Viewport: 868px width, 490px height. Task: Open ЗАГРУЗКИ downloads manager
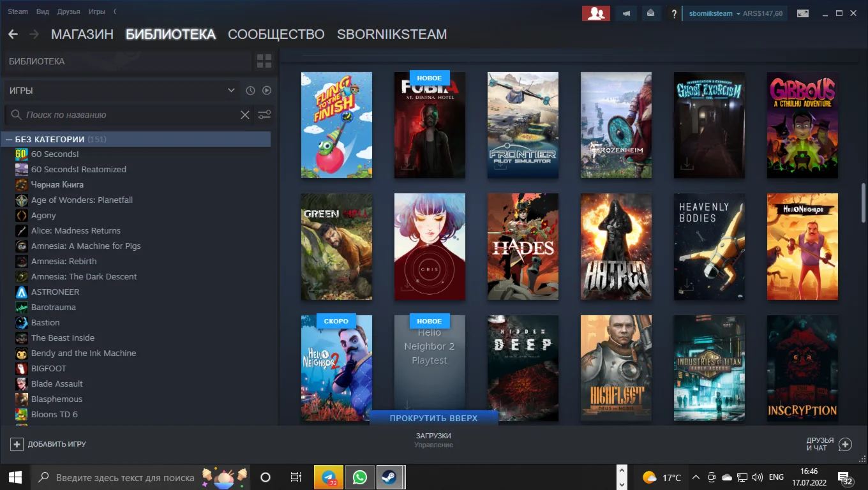pos(433,440)
